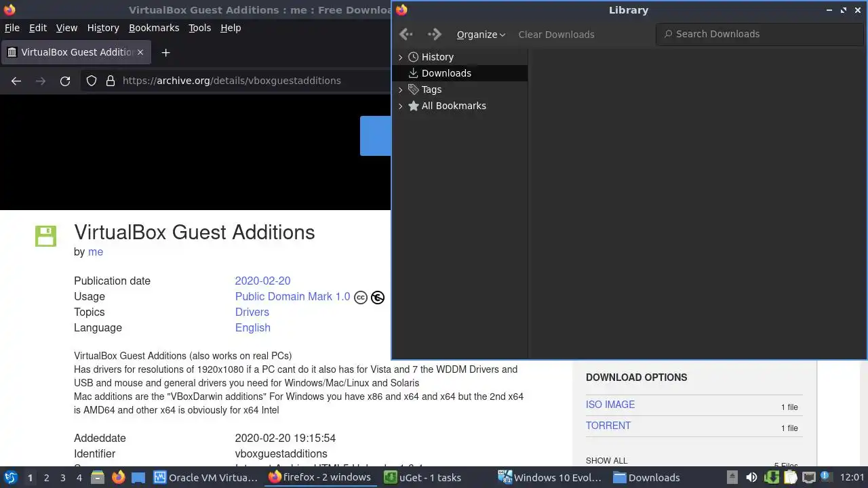Click the TORRENT download option
Viewport: 868px width, 488px height.
coord(608,426)
